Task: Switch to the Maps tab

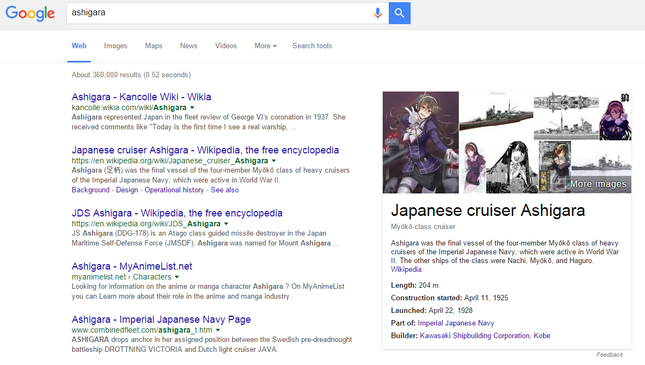Action: coord(153,46)
